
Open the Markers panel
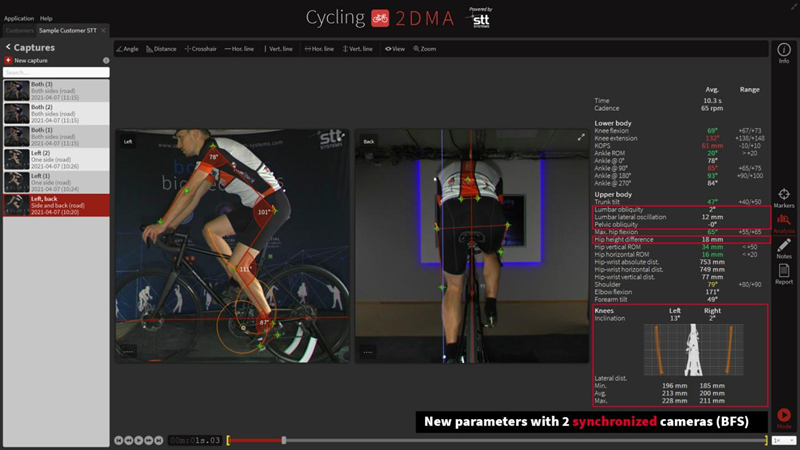[784, 198]
